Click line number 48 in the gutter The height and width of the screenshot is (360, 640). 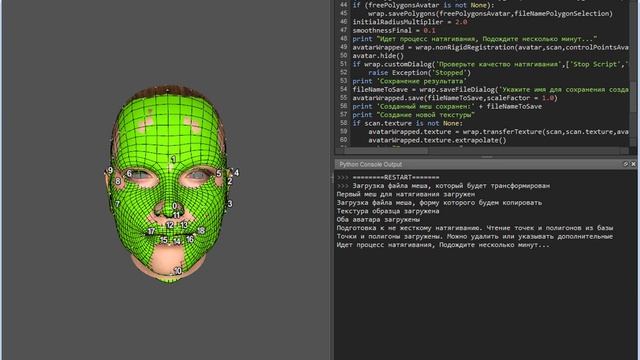344,39
